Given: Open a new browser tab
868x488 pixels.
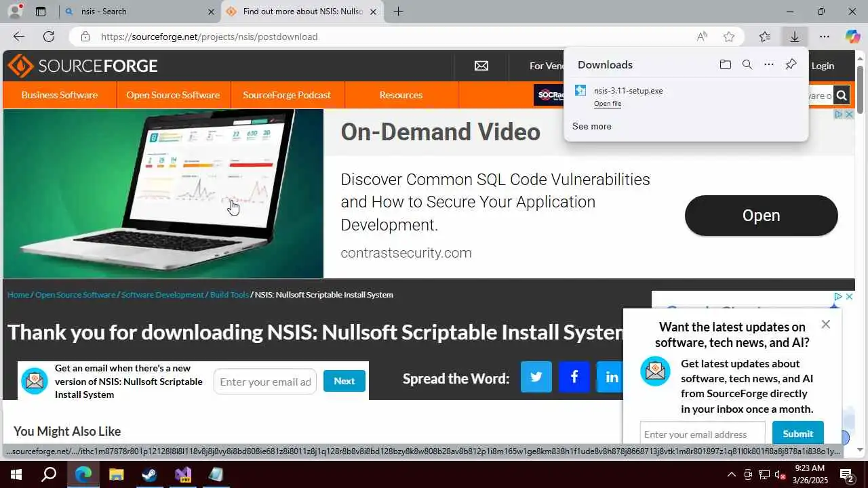Looking at the screenshot, I should click(398, 12).
